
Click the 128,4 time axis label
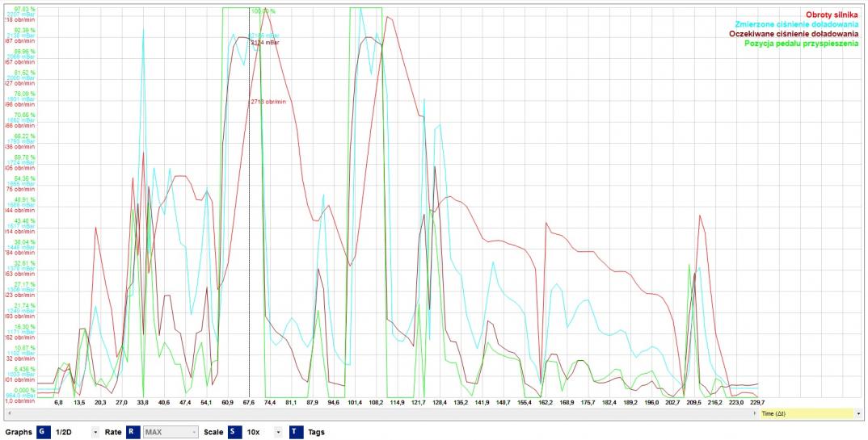click(x=440, y=402)
